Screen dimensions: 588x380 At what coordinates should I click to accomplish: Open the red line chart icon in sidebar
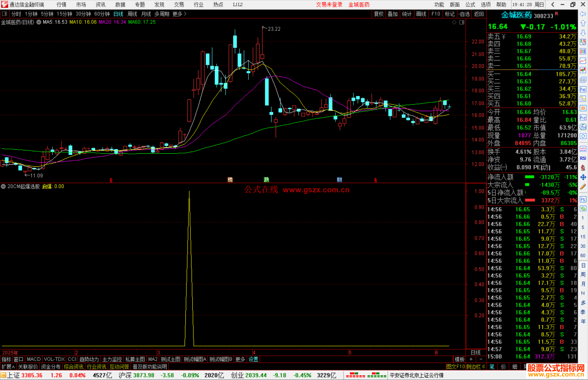[x=583, y=61]
